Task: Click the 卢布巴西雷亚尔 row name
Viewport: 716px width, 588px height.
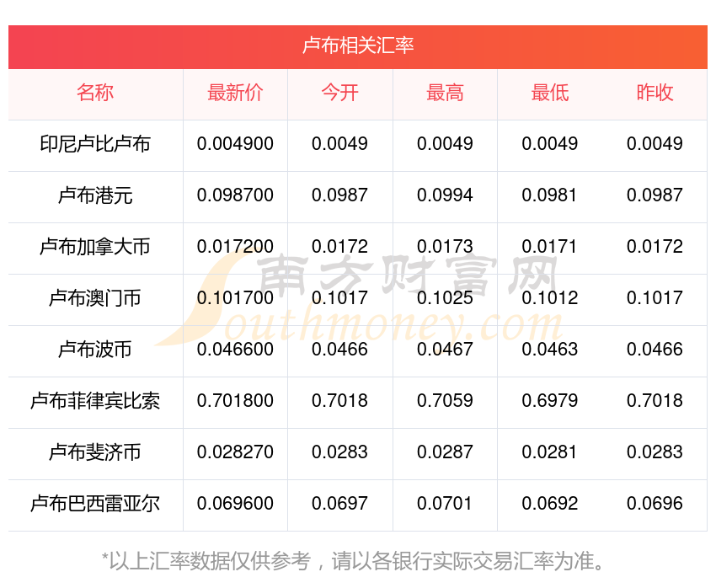Action: [x=95, y=504]
